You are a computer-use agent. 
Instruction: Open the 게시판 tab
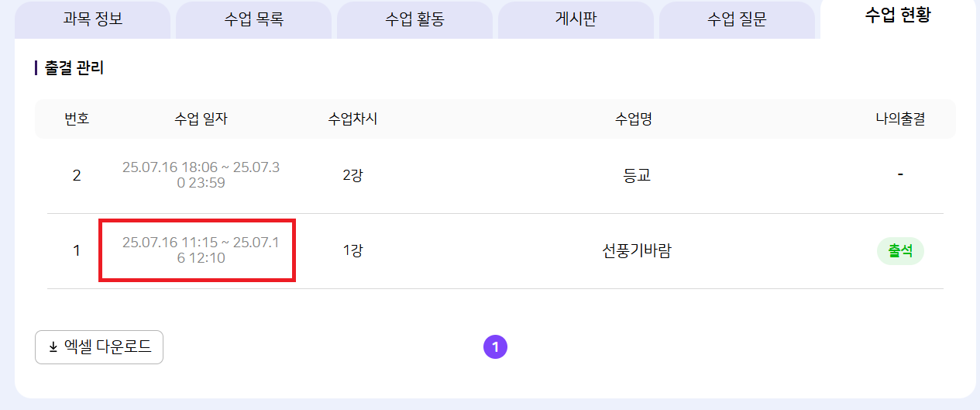point(576,19)
